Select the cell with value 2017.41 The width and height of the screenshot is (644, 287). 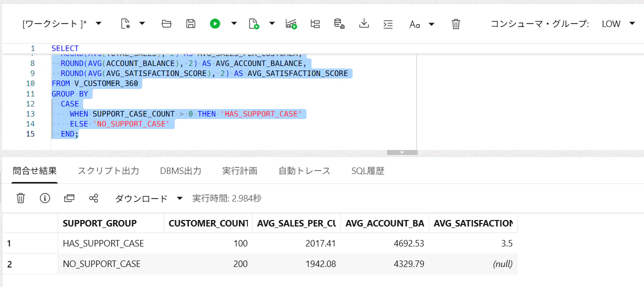296,243
